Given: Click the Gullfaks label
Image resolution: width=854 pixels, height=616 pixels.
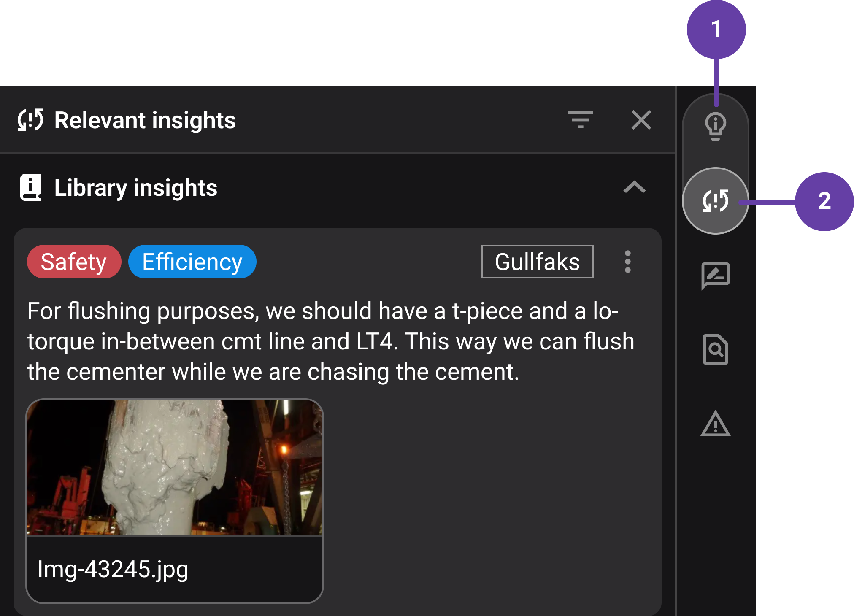Looking at the screenshot, I should click(x=537, y=262).
